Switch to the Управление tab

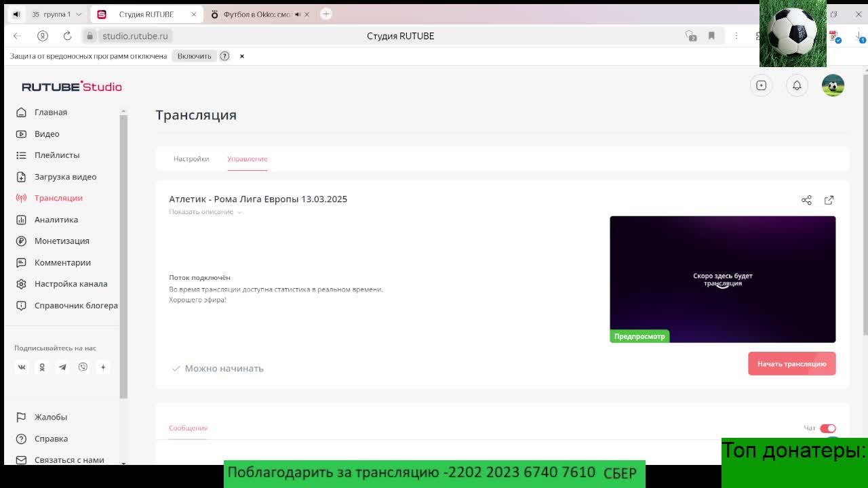coord(247,159)
